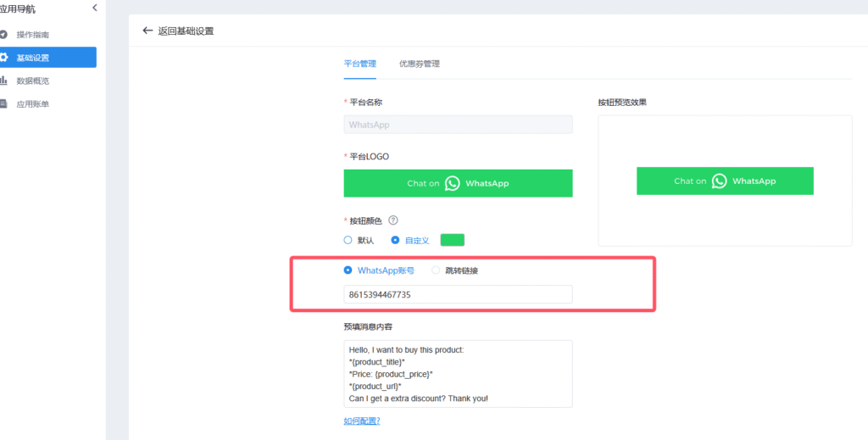Select 跳转链接 radio option
The image size is (868, 440).
(436, 270)
